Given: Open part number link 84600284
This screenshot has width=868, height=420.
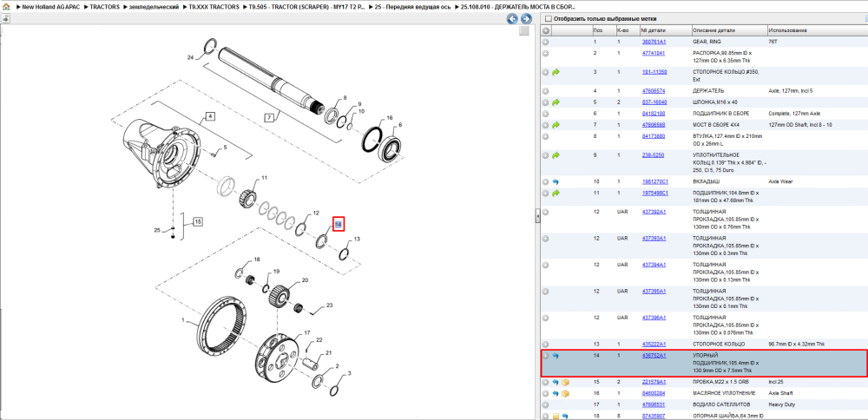Looking at the screenshot, I should [x=654, y=393].
